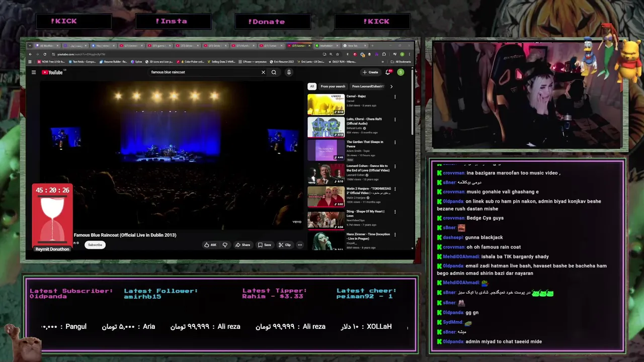The width and height of the screenshot is (644, 362).
Task: Open options menu for Leito Chera Rafti
Action: tap(395, 120)
